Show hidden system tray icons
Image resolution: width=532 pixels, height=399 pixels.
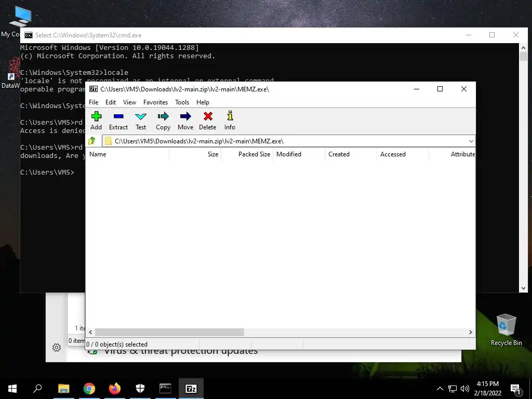440,389
